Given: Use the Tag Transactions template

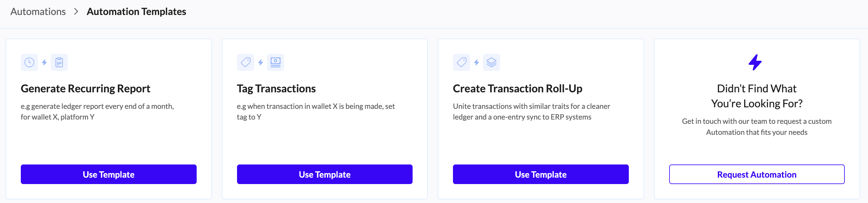Looking at the screenshot, I should point(325,174).
